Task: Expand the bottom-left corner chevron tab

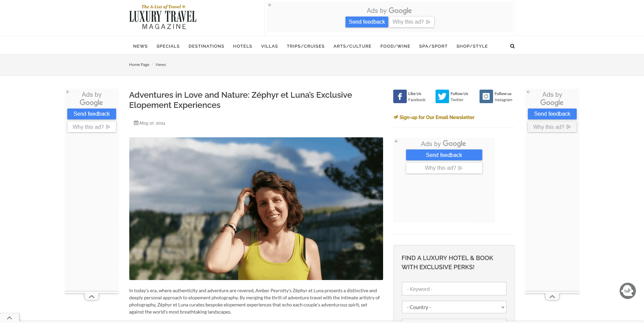Action: [9, 318]
